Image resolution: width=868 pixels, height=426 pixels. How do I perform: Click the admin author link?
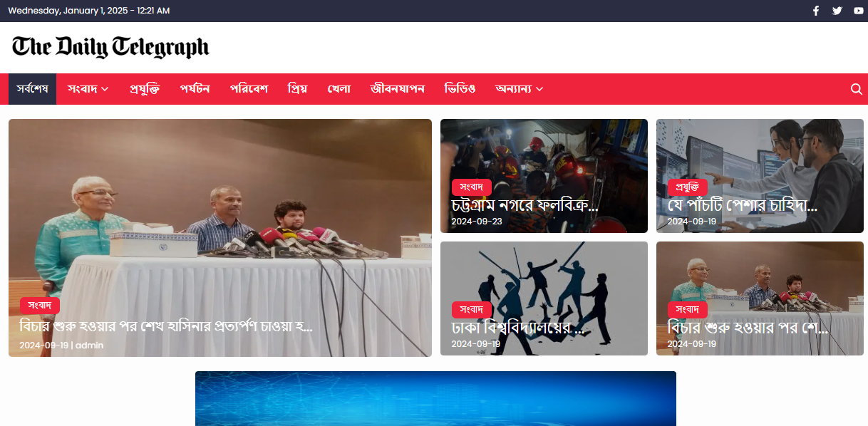[x=90, y=345]
